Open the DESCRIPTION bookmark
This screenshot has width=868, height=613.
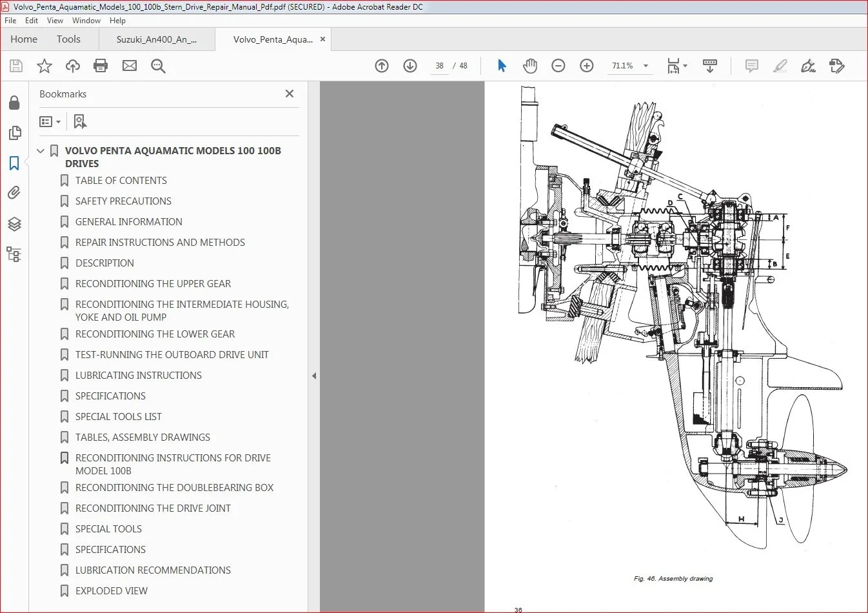104,263
